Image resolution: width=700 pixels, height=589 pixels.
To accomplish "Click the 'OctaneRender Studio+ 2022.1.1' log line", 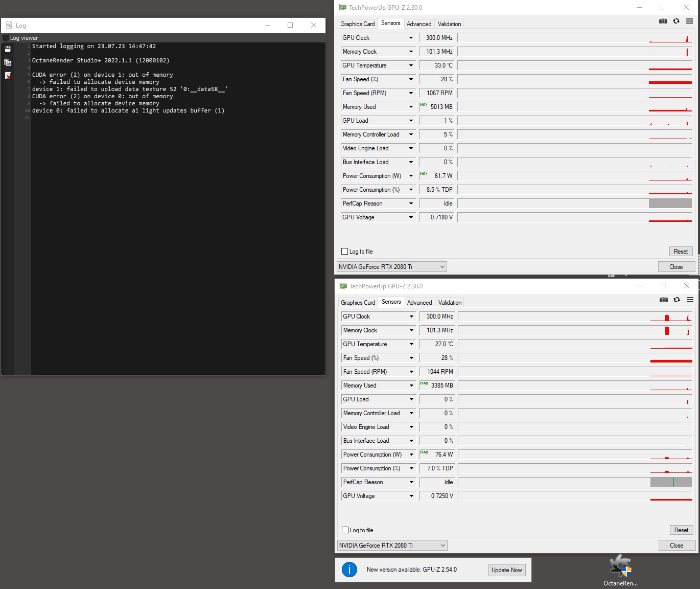I will tap(101, 60).
